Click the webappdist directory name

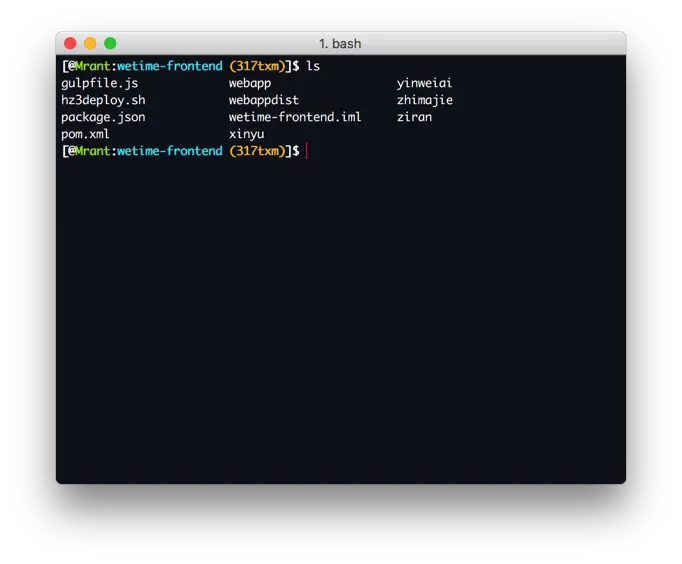tap(264, 100)
